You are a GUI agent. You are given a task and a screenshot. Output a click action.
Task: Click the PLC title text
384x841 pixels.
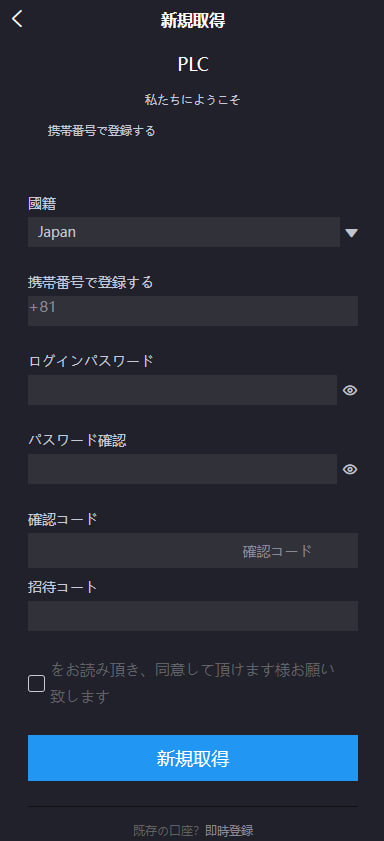click(x=193, y=65)
